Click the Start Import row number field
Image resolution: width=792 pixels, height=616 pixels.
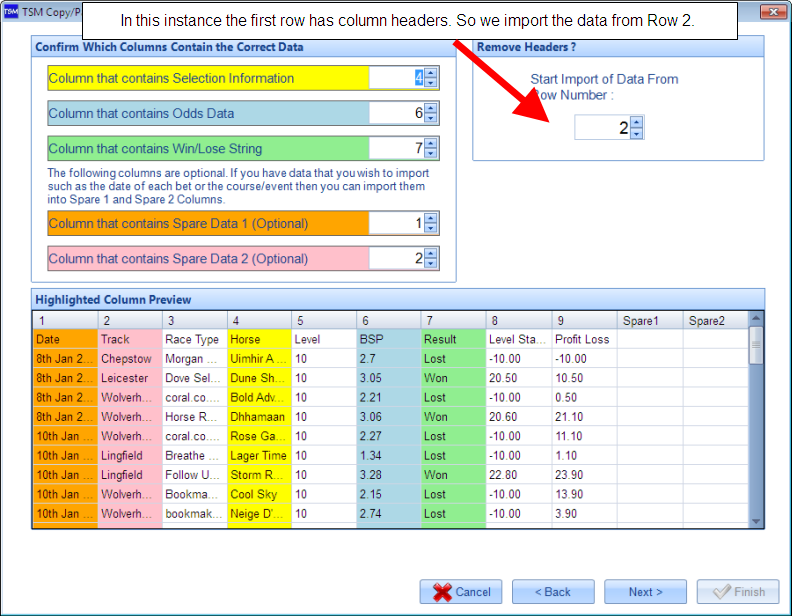[602, 128]
